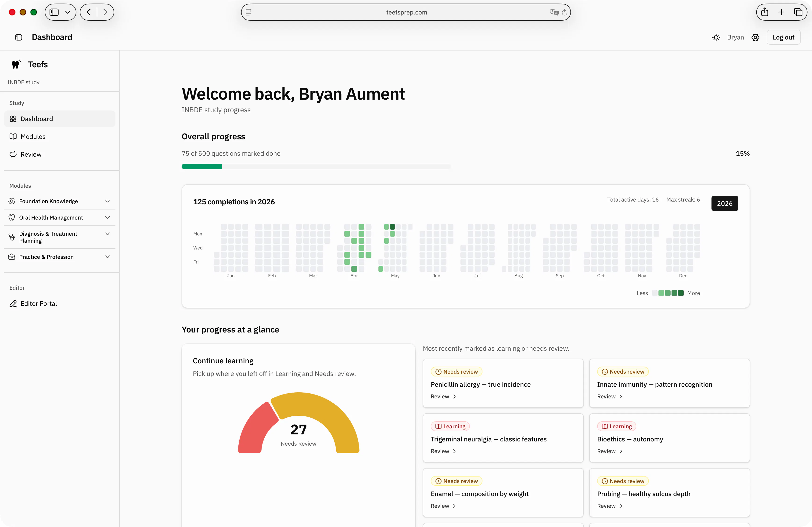This screenshot has height=527, width=812.
Task: Toggle the sidebar panel icon beside Dashboard title
Action: (x=19, y=37)
